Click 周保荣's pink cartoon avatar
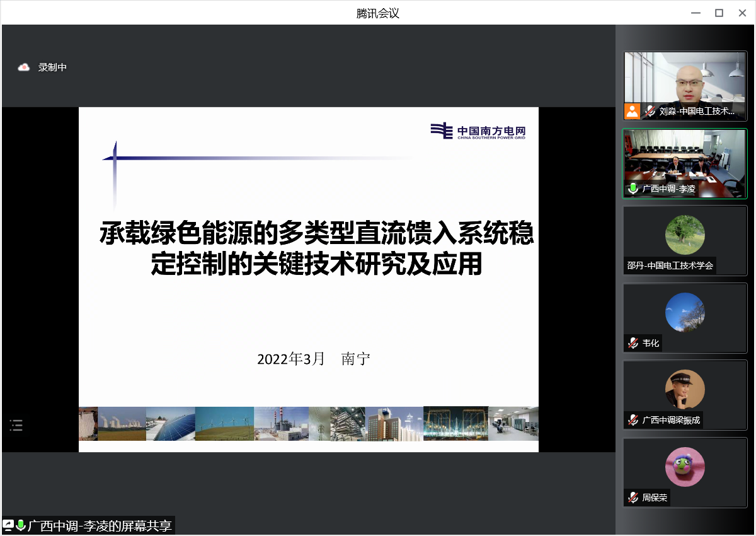 (685, 467)
